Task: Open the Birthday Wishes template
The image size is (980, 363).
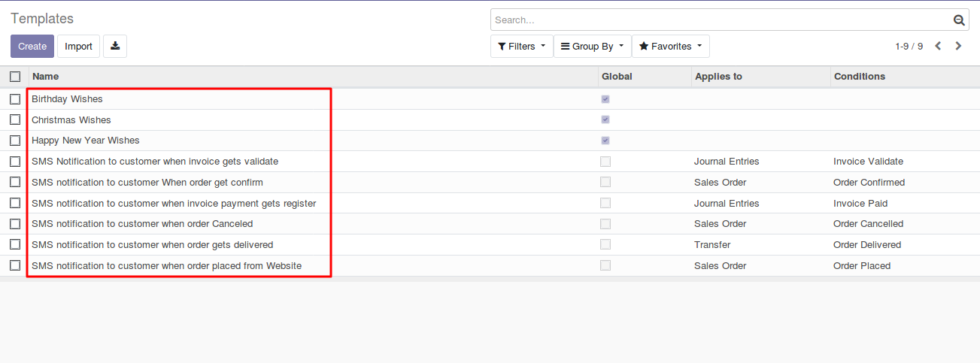Action: (x=67, y=98)
